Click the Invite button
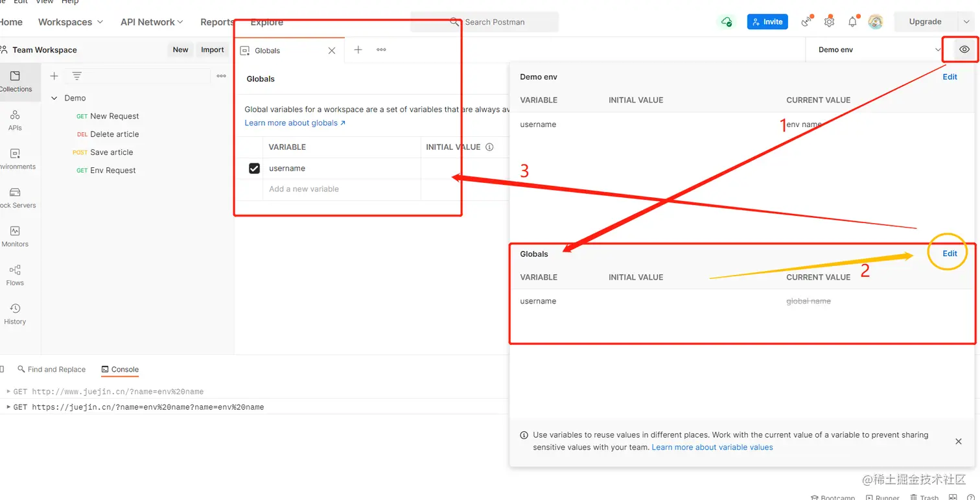The image size is (980, 500). [x=767, y=21]
